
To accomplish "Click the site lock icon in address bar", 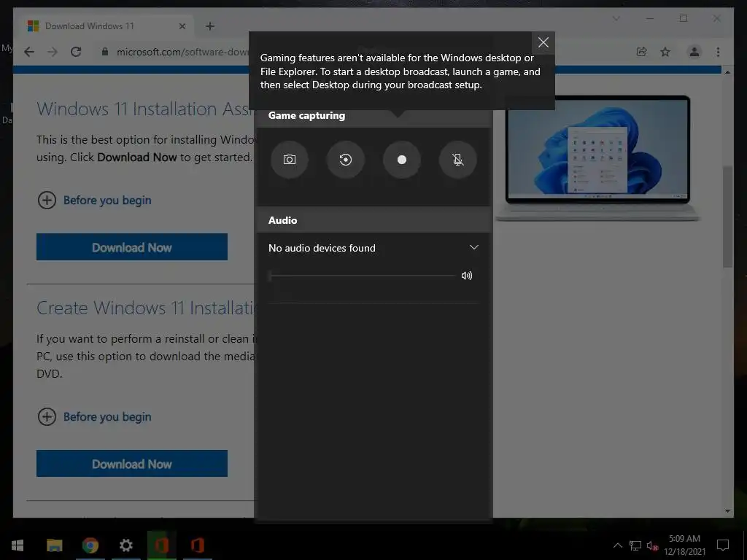I will 105,52.
